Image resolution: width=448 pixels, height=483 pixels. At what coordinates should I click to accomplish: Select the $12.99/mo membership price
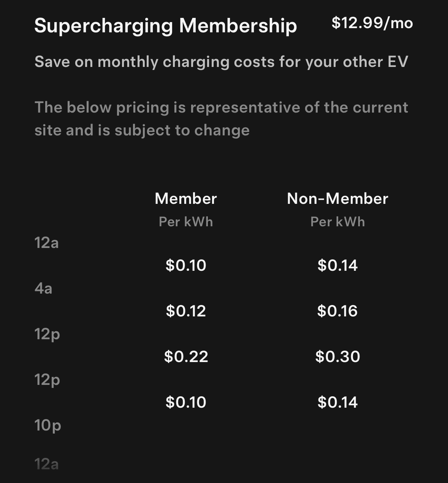pyautogui.click(x=372, y=23)
